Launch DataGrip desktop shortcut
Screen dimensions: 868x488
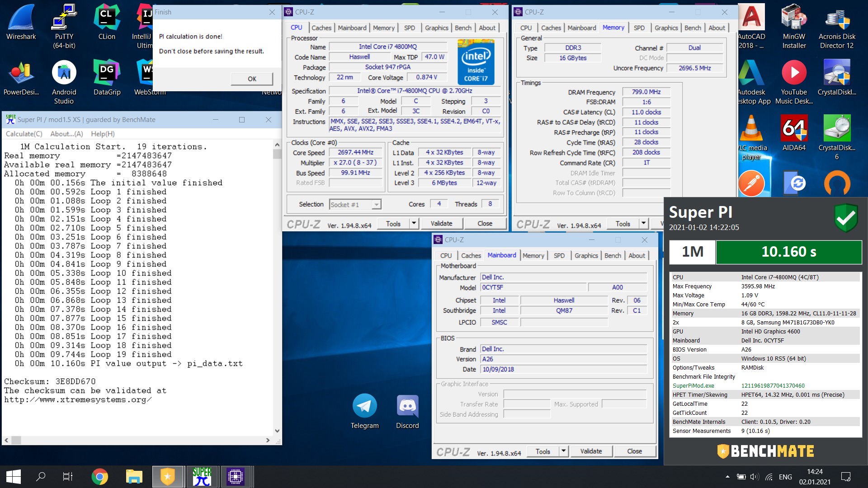(107, 78)
